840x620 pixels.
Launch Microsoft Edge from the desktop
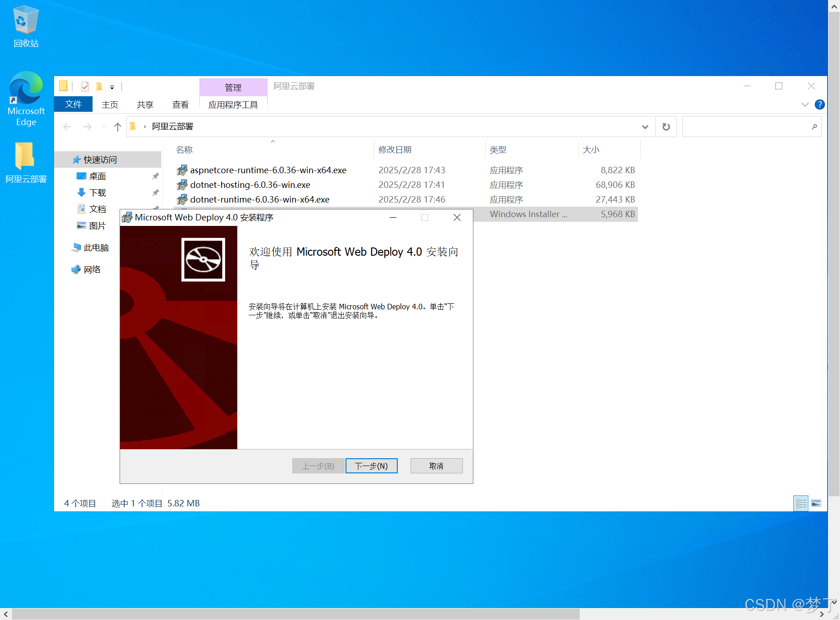pos(26,99)
